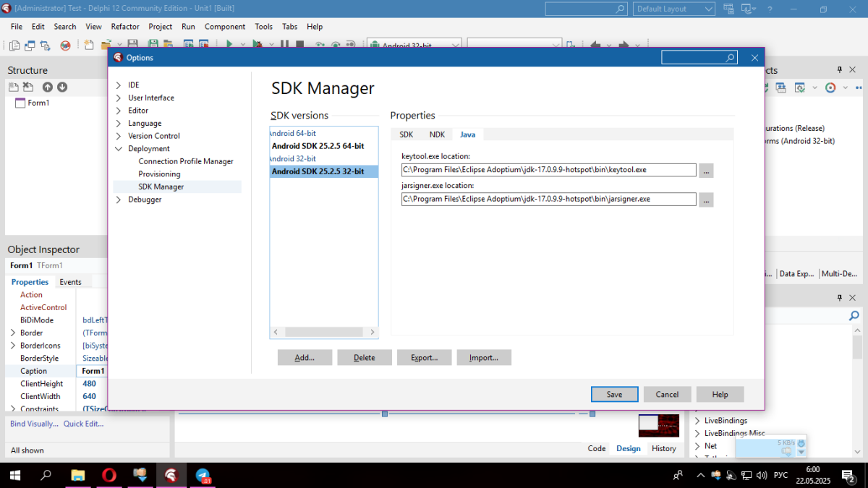Expand Net palette category

697,446
